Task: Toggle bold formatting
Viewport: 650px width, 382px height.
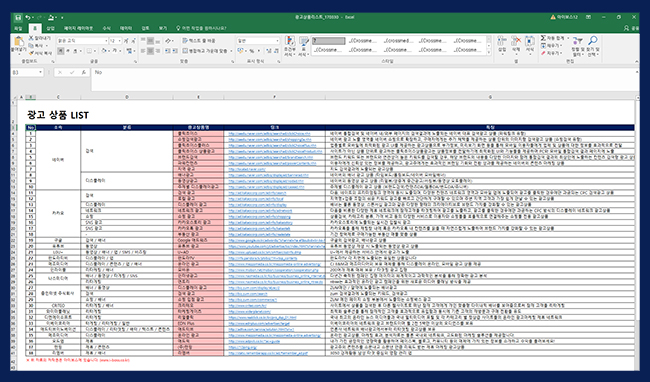Action: coord(61,51)
